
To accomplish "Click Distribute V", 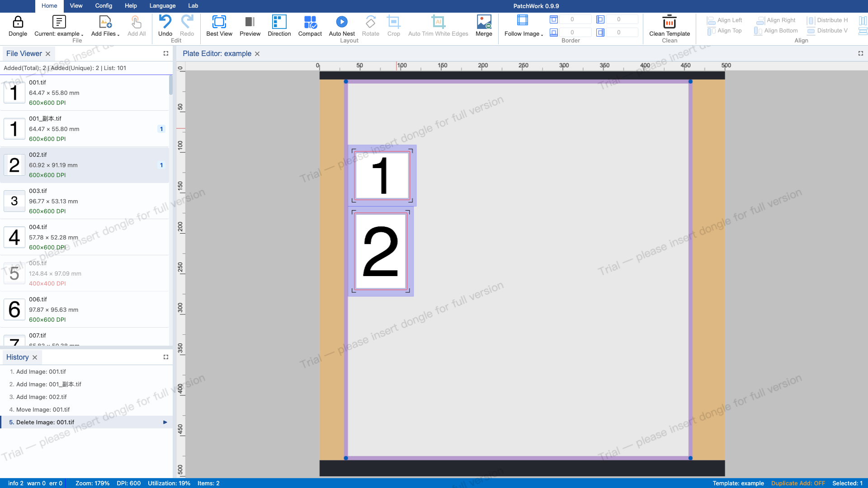I will [827, 31].
